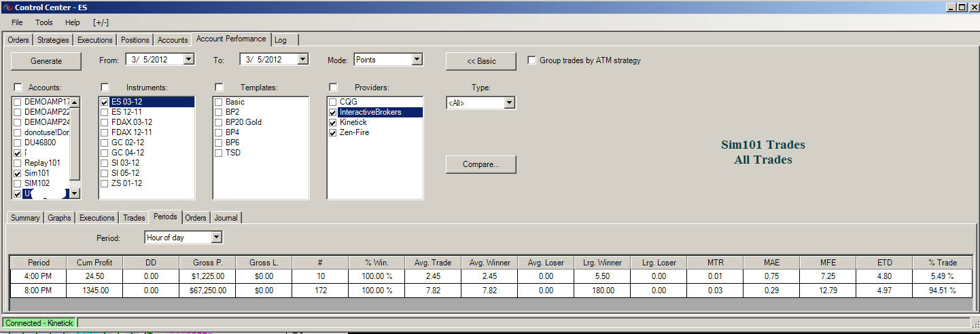Screen dimensions: 980x334
Task: Open the Help menu
Action: (72, 22)
